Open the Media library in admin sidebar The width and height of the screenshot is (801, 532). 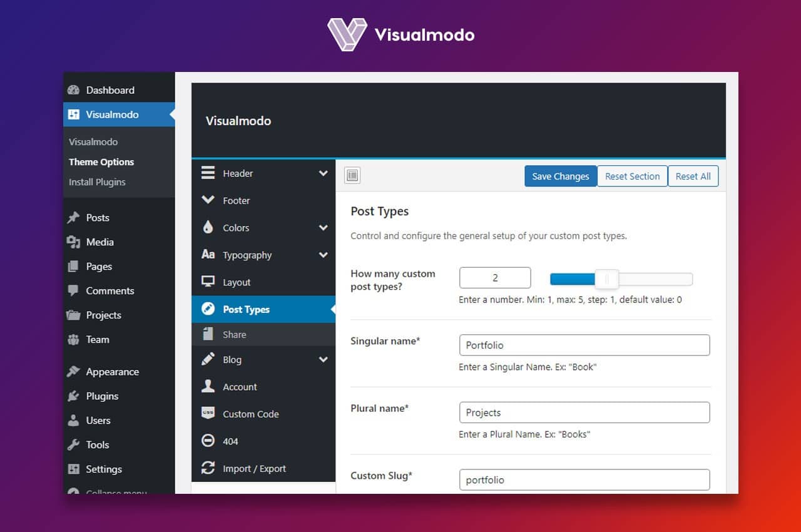[96, 242]
